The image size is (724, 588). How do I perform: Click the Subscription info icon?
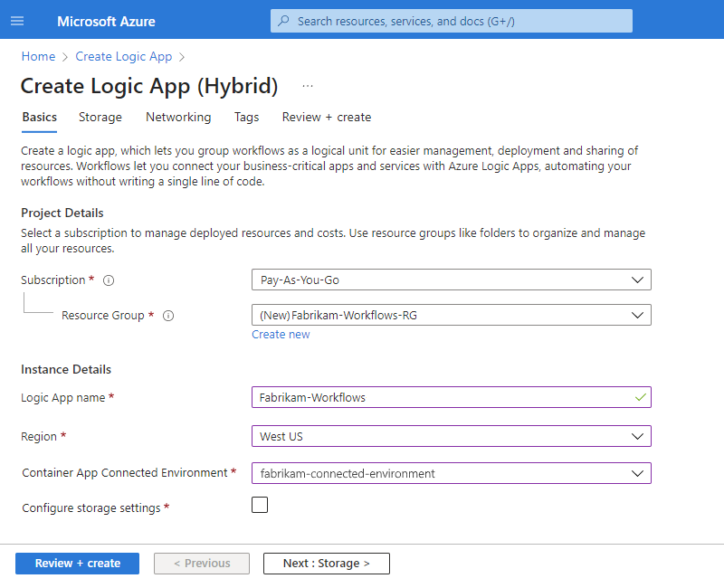[x=109, y=280]
